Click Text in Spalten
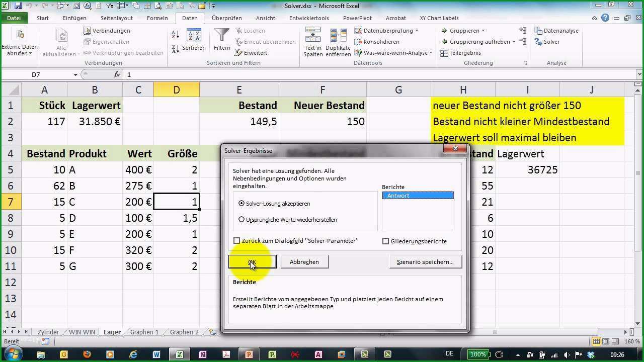 [x=313, y=43]
